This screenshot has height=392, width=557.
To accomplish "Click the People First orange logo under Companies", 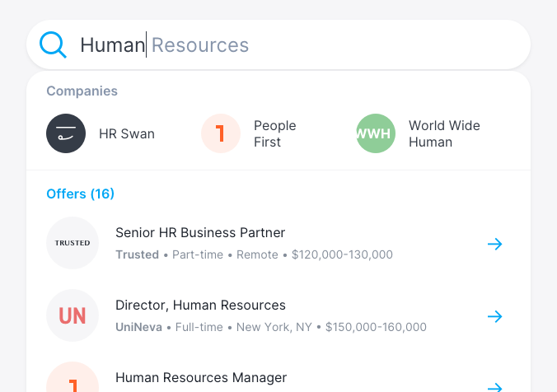I will pos(221,133).
